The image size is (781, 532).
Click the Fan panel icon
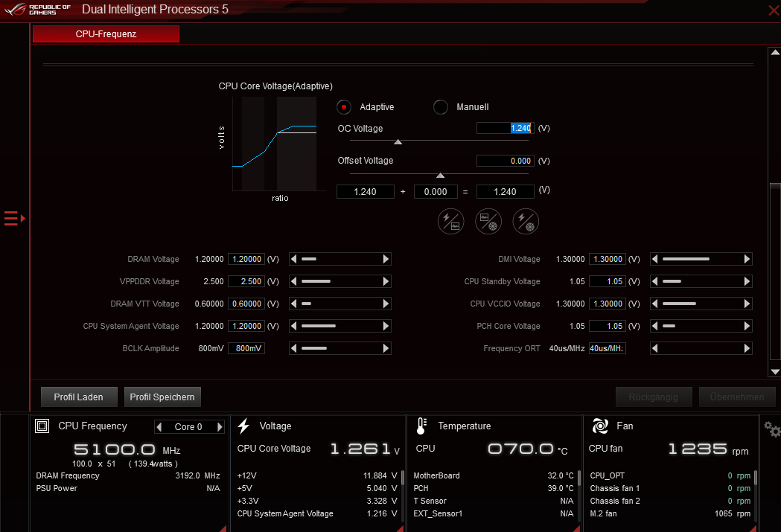600,426
